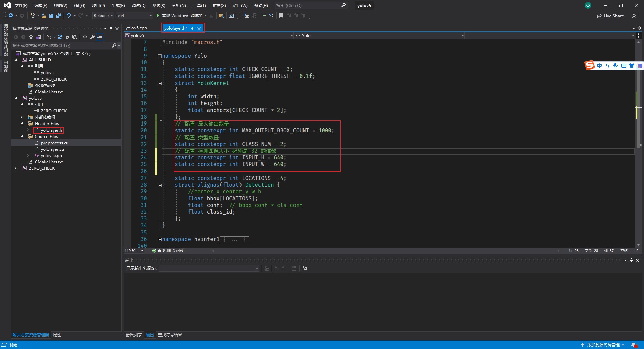The image size is (644, 349).
Task: Expand the ZERO_CHECK project node
Action: tap(15, 168)
